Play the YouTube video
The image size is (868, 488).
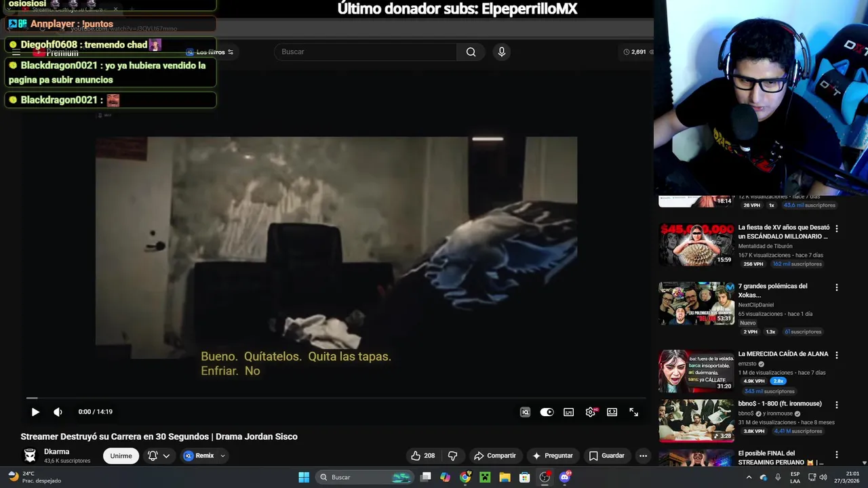click(x=35, y=412)
